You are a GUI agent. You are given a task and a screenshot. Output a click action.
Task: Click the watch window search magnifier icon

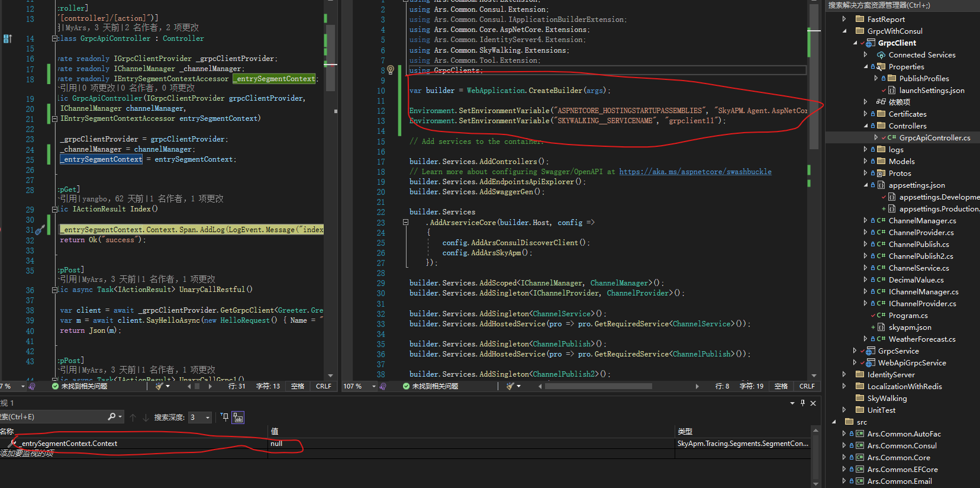tap(112, 417)
